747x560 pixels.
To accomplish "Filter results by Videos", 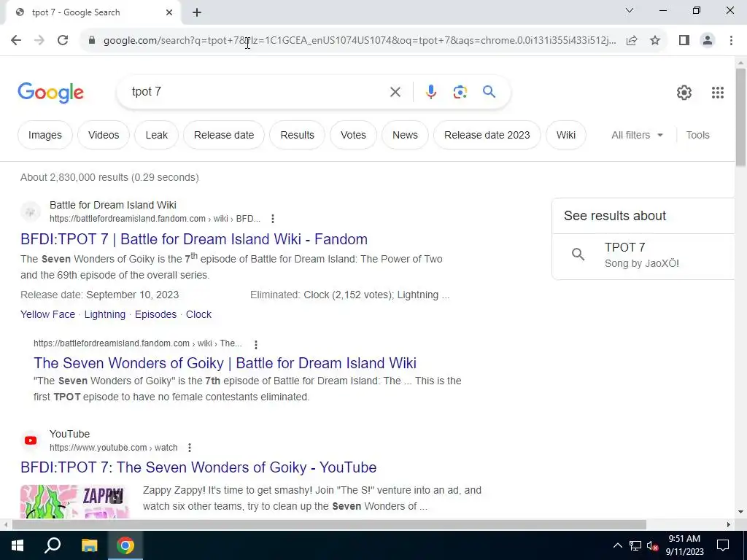I will pyautogui.click(x=104, y=135).
